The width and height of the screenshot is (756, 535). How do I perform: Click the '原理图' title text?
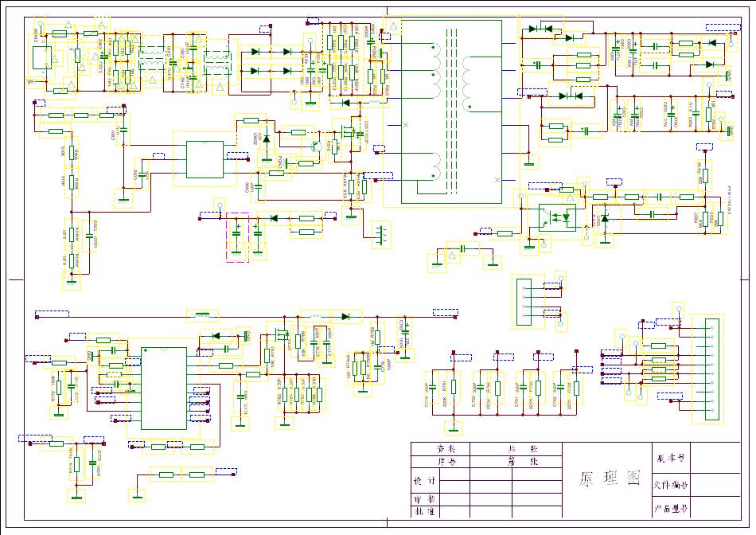610,478
